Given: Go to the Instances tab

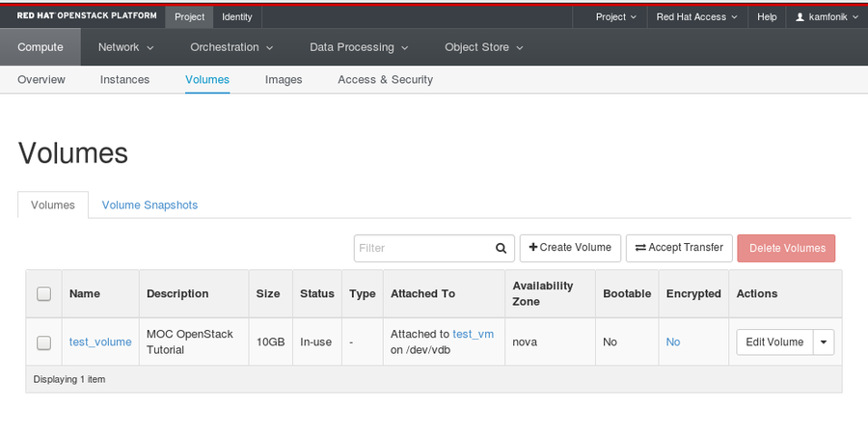Looking at the screenshot, I should (x=124, y=80).
